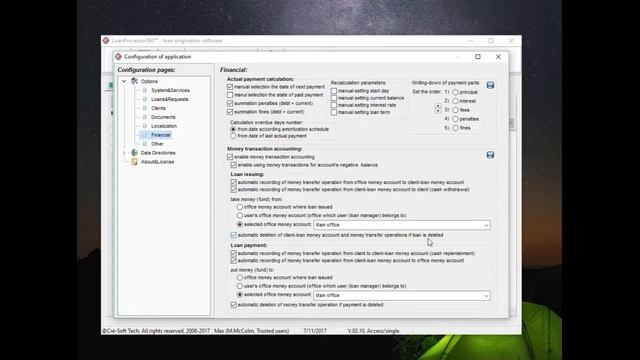Enable manual setting start day
This screenshot has width=640, height=360.
(x=334, y=91)
